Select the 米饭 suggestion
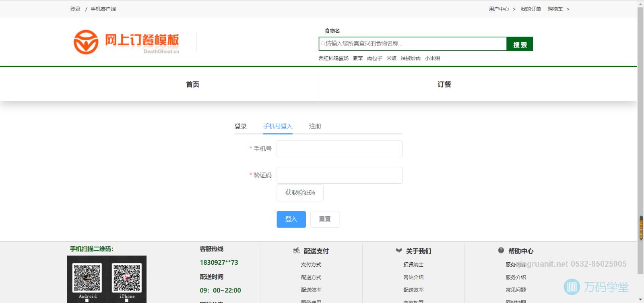644x303 pixels. pos(391,58)
